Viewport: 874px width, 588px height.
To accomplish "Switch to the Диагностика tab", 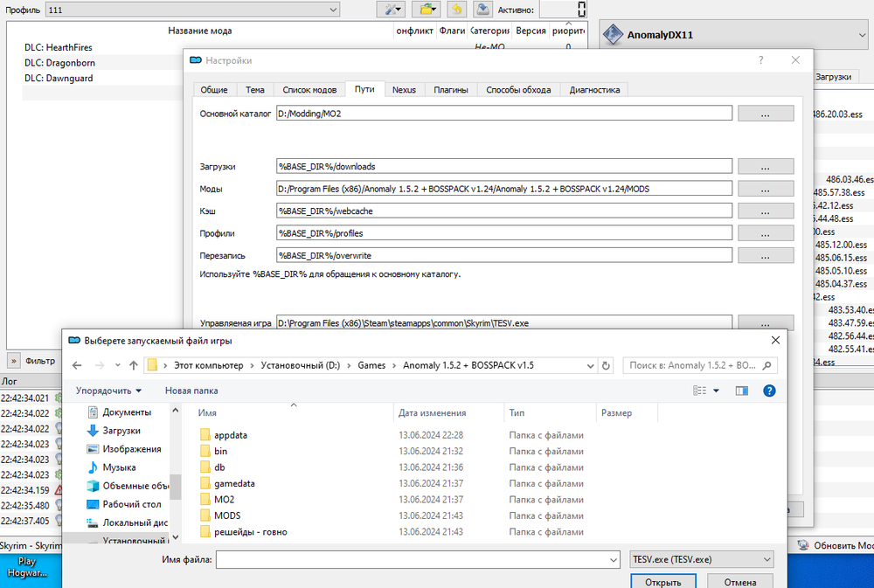I will [594, 90].
